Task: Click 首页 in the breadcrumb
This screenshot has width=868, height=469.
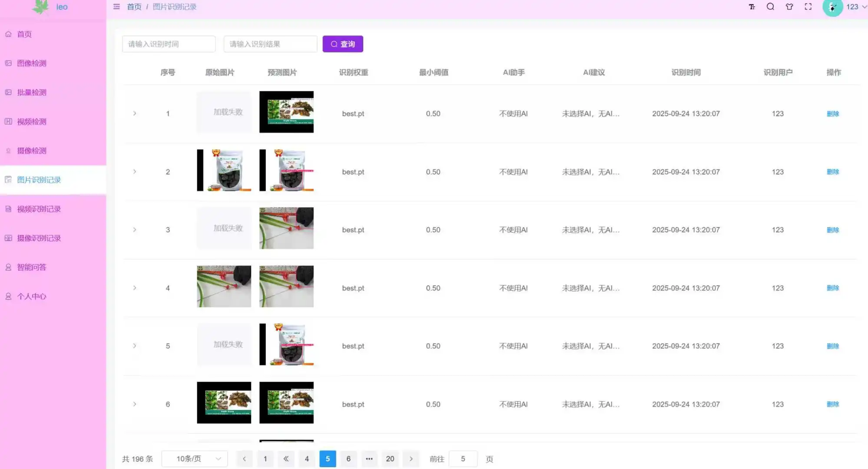Action: [134, 7]
